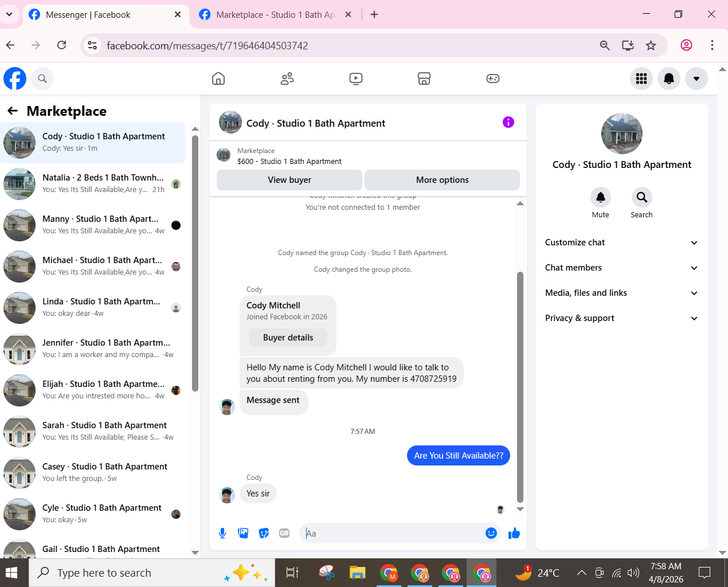
Task: Open the Account dropdown arrow in header
Action: (x=696, y=79)
